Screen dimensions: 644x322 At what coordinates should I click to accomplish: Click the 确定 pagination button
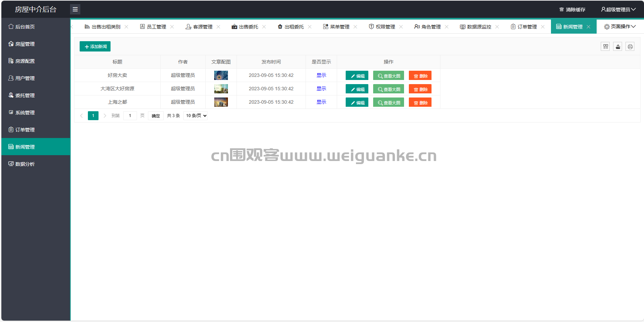(156, 116)
